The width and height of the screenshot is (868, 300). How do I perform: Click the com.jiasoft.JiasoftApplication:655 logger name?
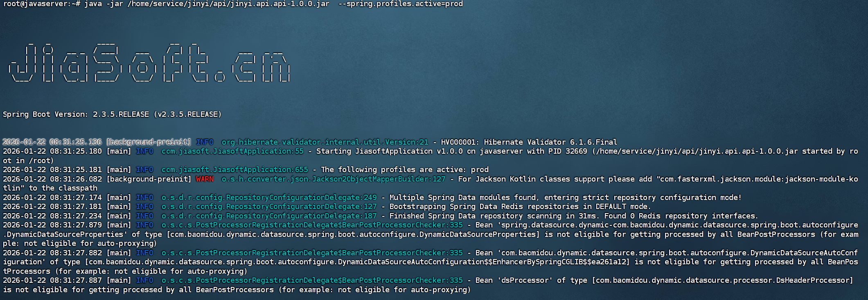coord(234,170)
